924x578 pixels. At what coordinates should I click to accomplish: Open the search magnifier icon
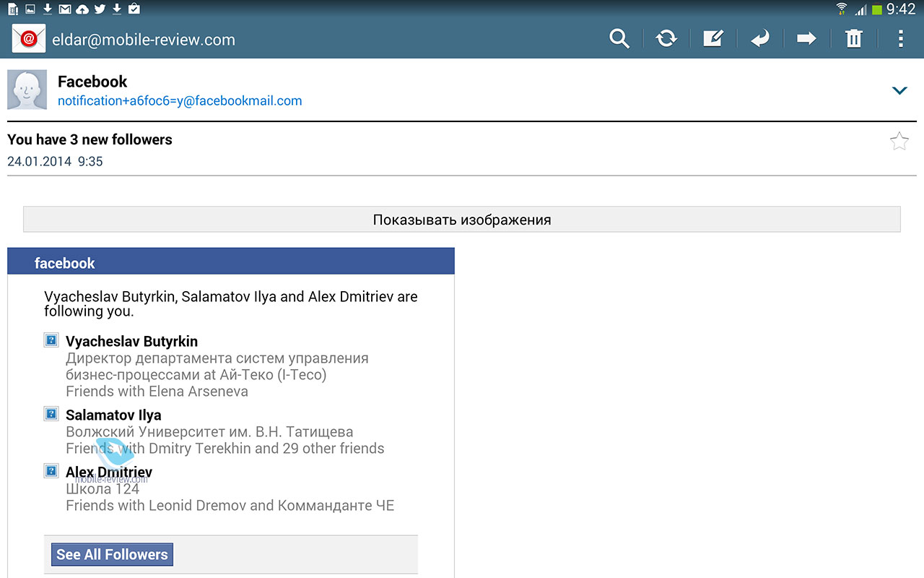tap(619, 39)
